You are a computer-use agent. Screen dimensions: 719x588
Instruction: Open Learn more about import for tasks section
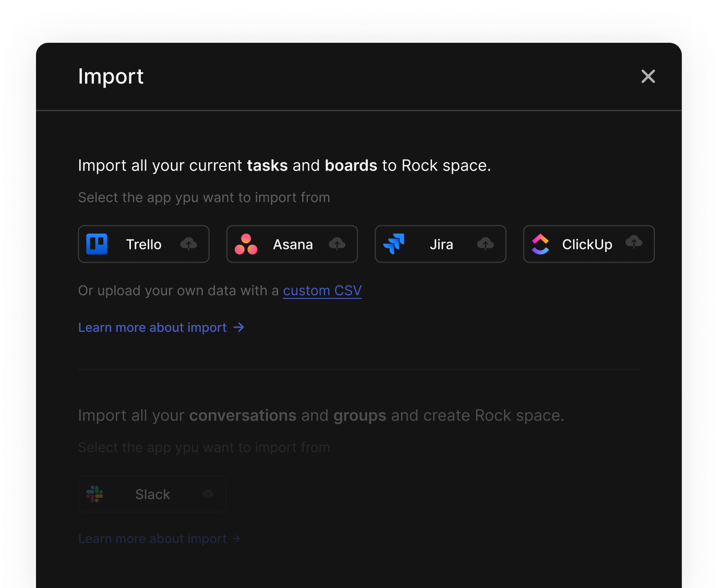(x=152, y=327)
